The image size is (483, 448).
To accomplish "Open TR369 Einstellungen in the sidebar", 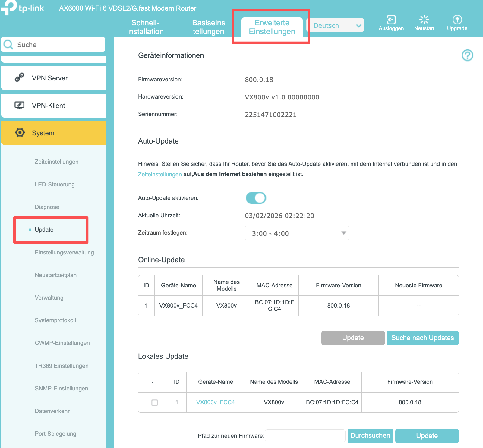I will coord(62,366).
